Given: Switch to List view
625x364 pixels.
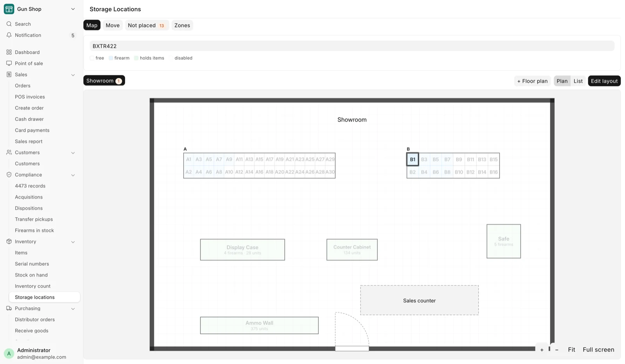Looking at the screenshot, I should (578, 81).
